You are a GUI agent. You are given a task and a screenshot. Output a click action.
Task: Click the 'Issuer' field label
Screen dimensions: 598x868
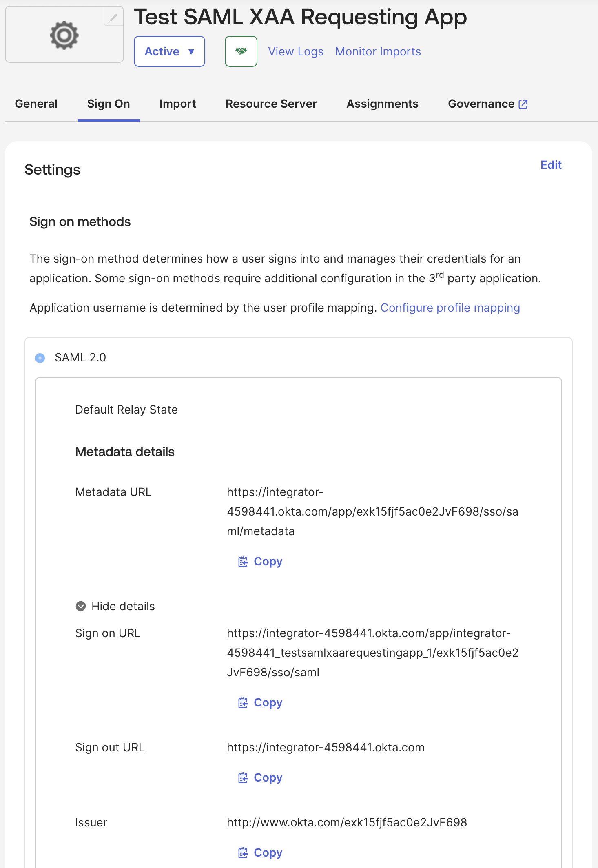click(x=91, y=822)
